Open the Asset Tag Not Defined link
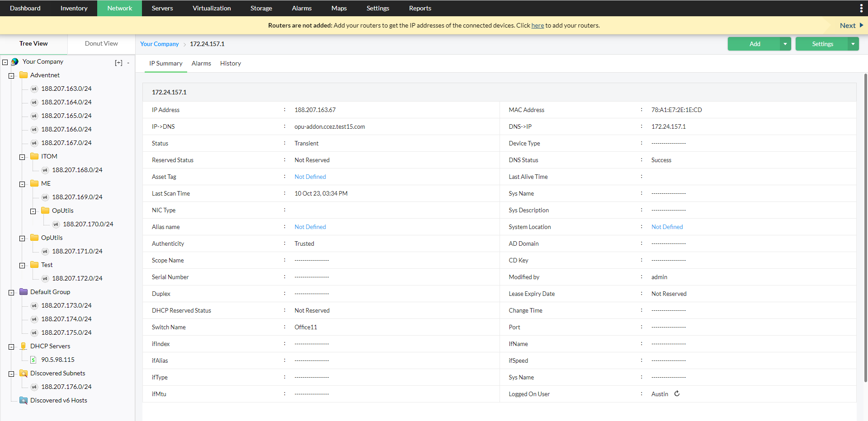The height and width of the screenshot is (421, 868). (x=310, y=177)
